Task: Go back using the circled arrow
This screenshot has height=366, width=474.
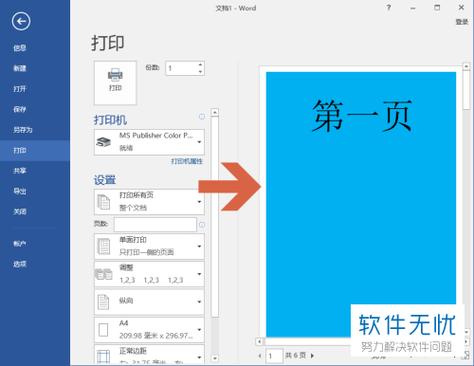Action: (x=21, y=21)
